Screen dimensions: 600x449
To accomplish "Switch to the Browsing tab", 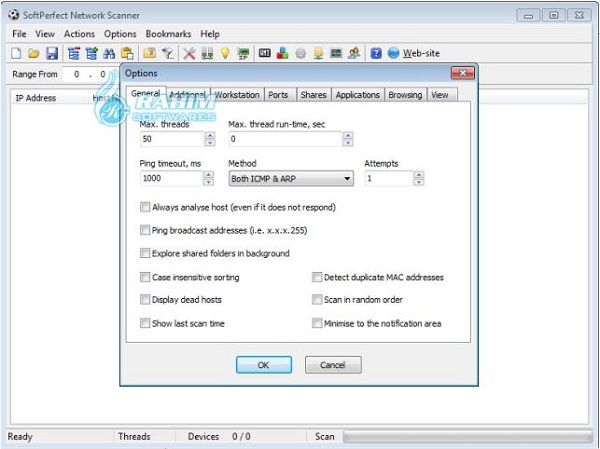I will coord(405,95).
